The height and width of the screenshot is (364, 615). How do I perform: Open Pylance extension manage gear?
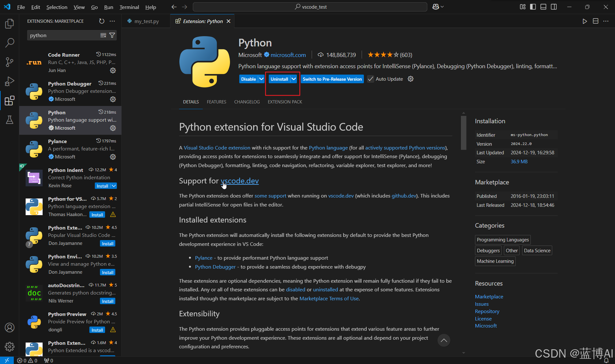click(x=113, y=157)
